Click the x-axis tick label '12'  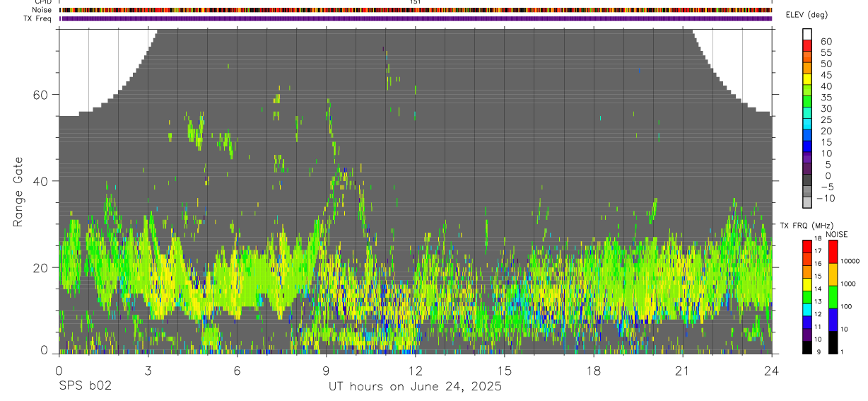coord(415,371)
